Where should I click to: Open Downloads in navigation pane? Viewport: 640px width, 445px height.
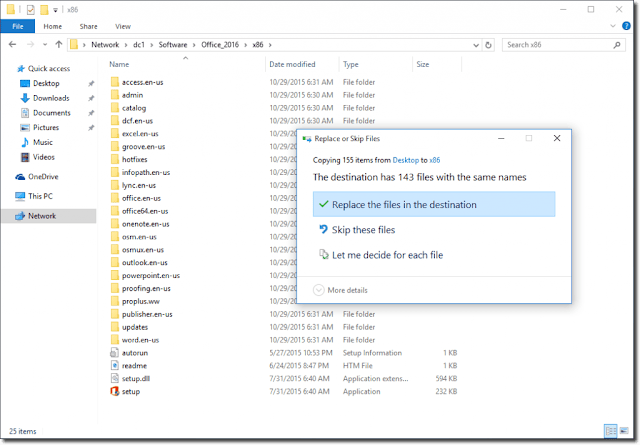pyautogui.click(x=51, y=98)
